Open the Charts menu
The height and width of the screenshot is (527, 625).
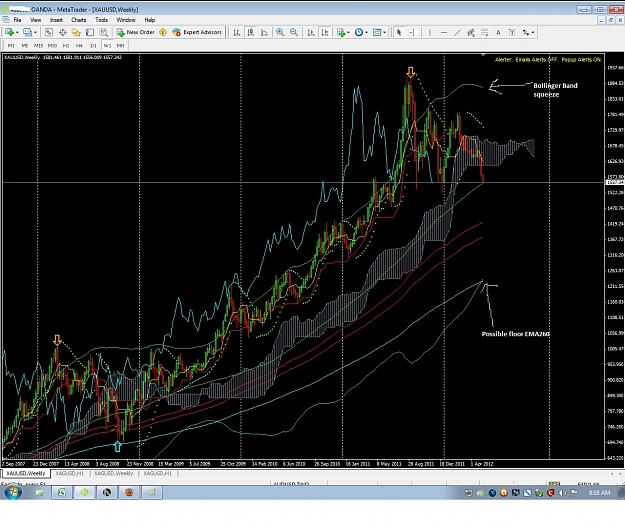point(79,20)
